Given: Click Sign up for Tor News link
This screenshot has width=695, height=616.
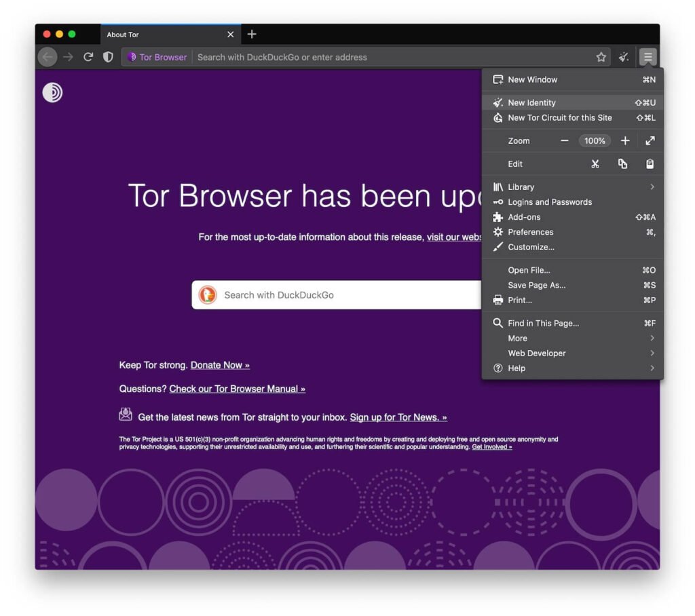Looking at the screenshot, I should [398, 417].
